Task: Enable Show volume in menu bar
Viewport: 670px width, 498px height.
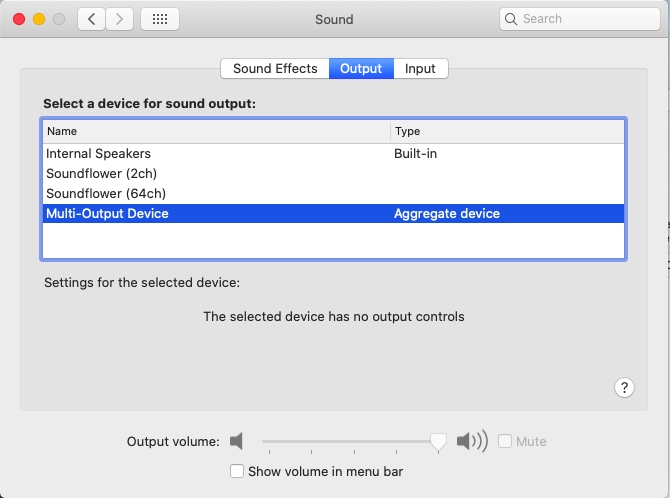Action: coord(237,471)
